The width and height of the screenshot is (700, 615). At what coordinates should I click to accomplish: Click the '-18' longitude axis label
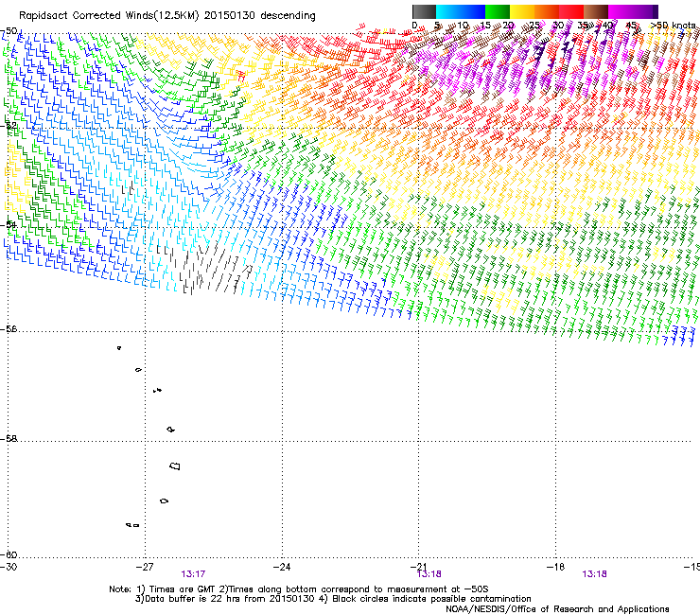556,567
